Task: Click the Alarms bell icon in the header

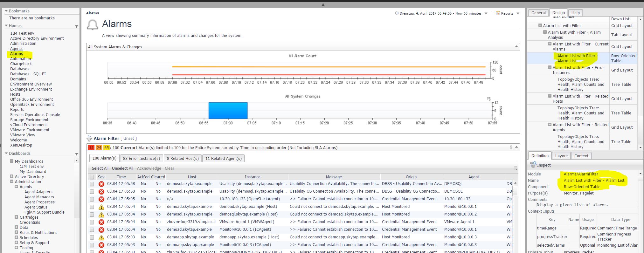Action: pyautogui.click(x=92, y=25)
